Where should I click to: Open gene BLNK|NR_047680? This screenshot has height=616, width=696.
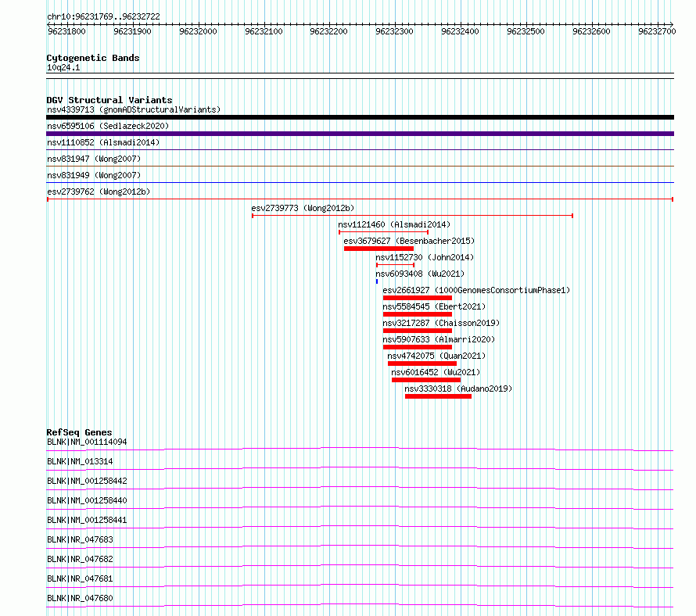pyautogui.click(x=80, y=598)
